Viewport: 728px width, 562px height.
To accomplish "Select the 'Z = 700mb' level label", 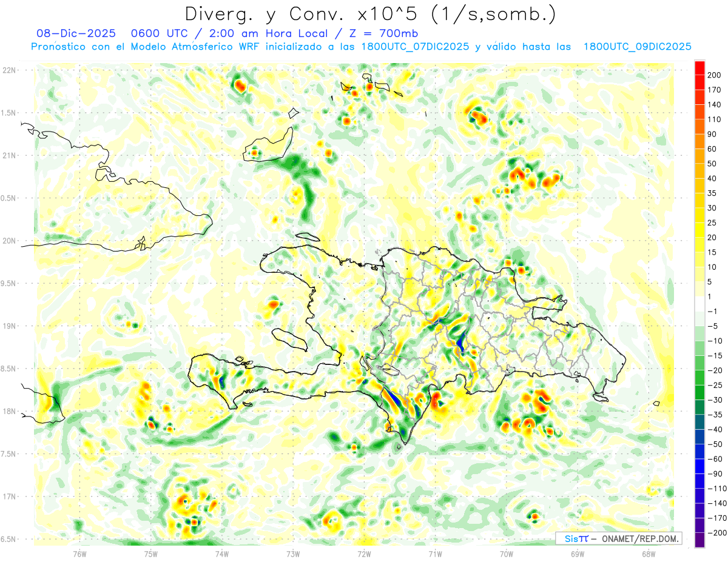I will point(383,33).
